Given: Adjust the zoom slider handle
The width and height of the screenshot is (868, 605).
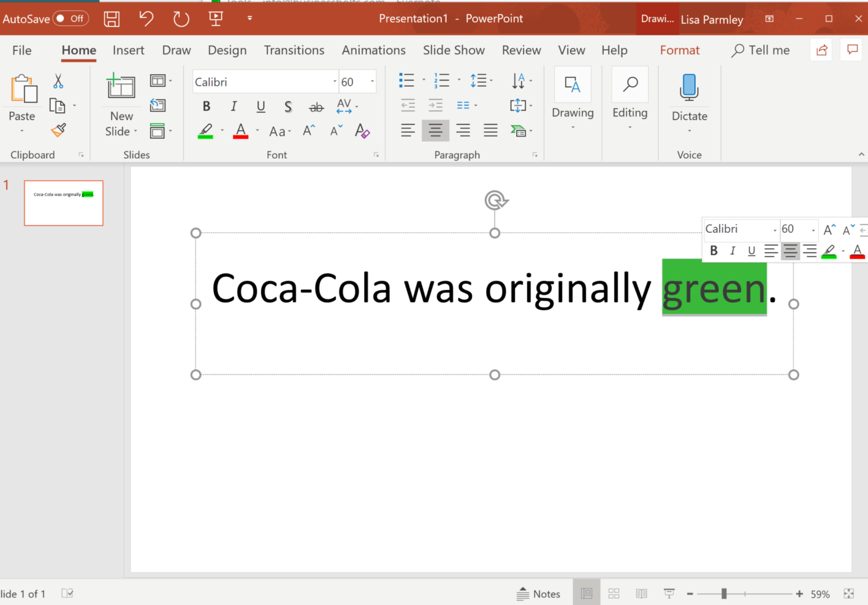Looking at the screenshot, I should pyautogui.click(x=724, y=593).
